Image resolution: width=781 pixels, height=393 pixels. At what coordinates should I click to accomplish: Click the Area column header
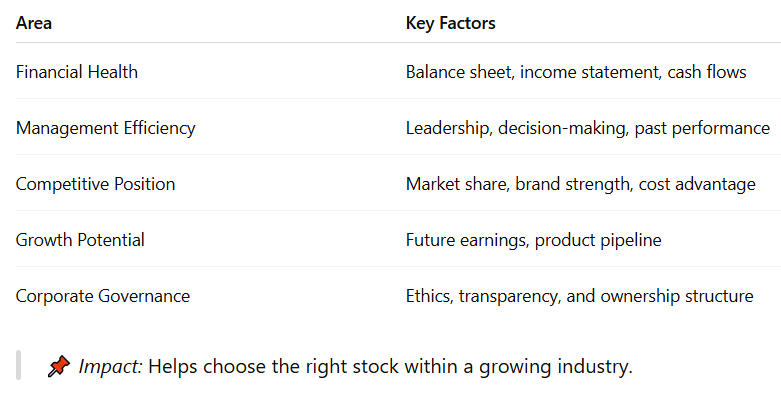pos(34,23)
